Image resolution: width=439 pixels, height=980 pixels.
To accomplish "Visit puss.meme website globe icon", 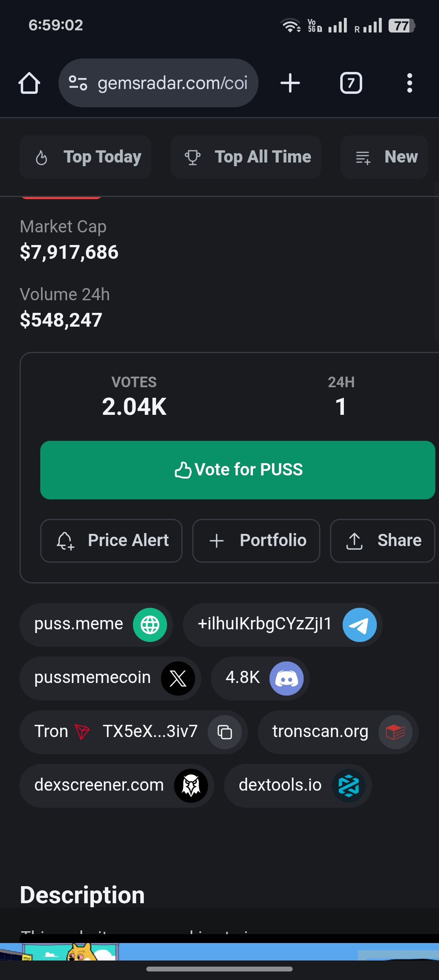I will [150, 625].
